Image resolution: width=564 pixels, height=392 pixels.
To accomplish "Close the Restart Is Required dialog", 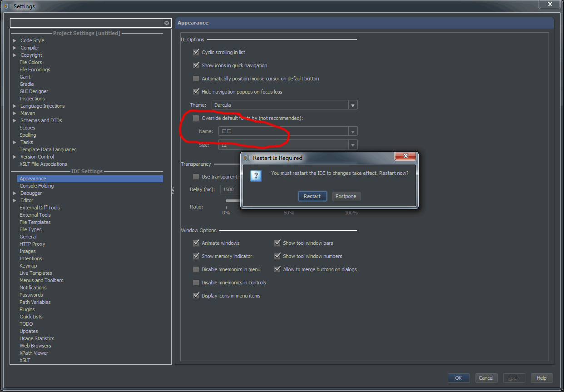I will [405, 157].
